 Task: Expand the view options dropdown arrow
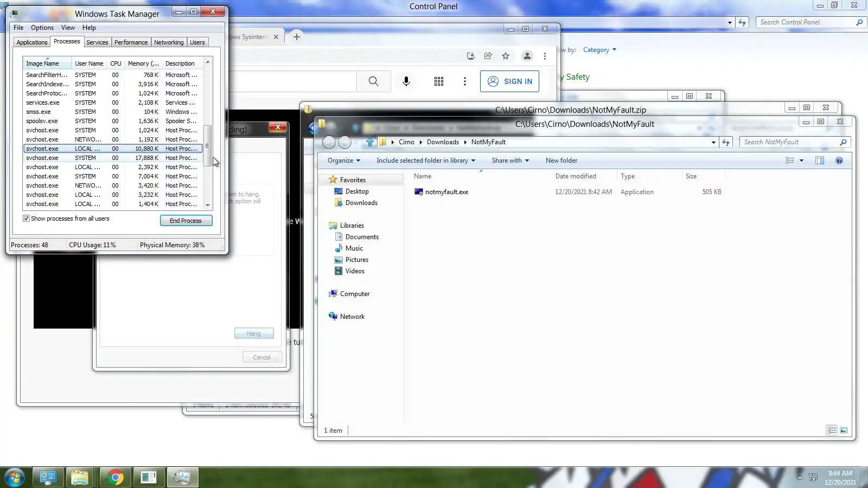[801, 160]
